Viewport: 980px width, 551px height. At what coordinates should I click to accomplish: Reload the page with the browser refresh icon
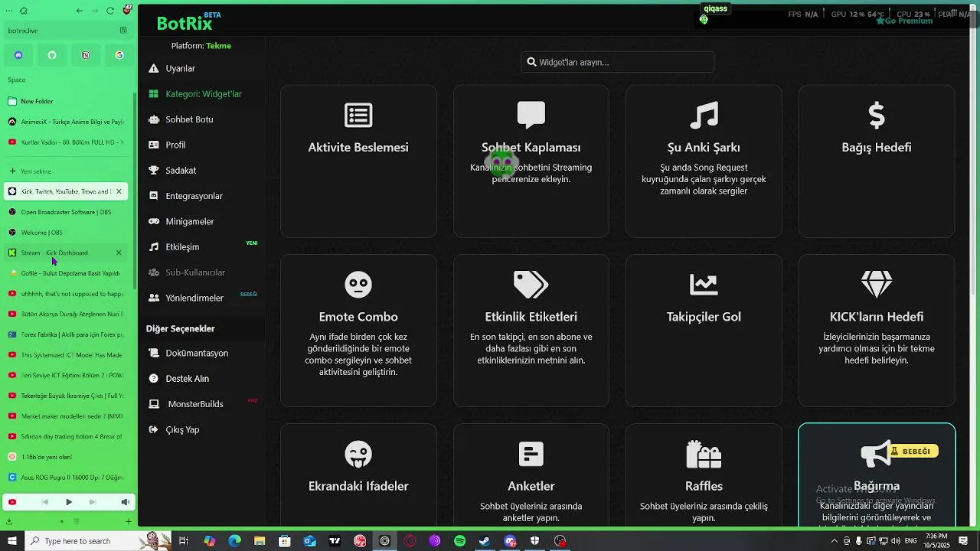[x=110, y=11]
